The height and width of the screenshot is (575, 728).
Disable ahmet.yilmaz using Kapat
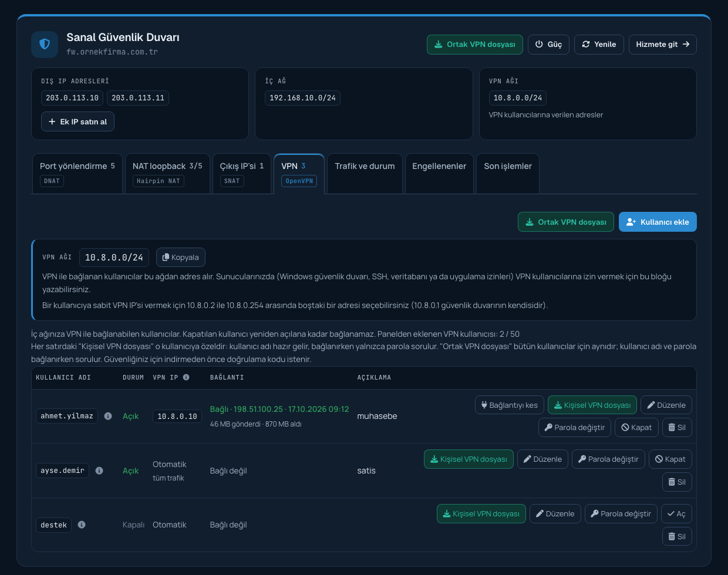tap(637, 427)
